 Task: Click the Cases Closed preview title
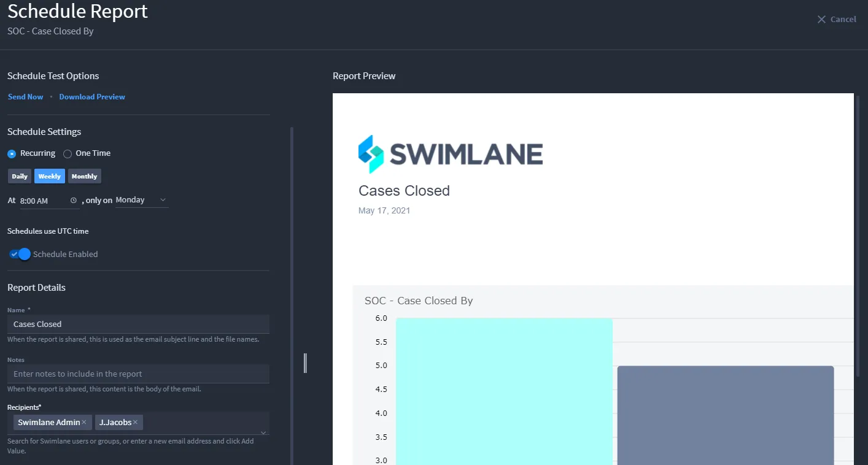point(404,191)
